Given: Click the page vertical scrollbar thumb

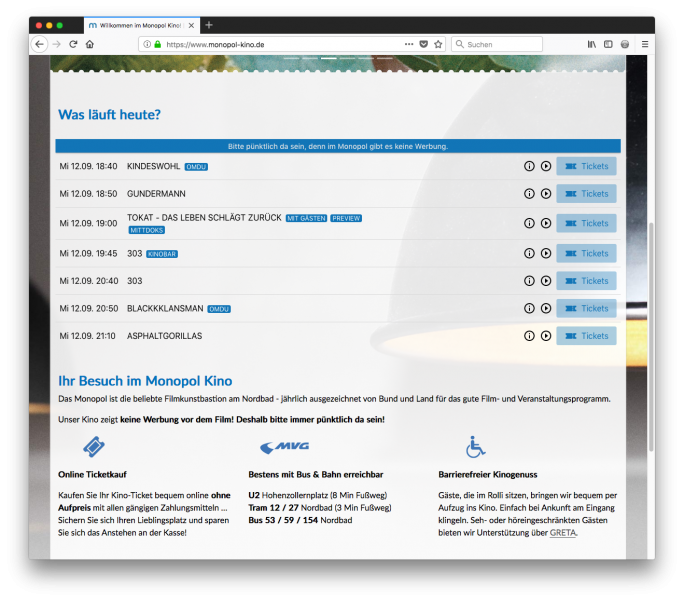Looking at the screenshot, I should coord(651,337).
